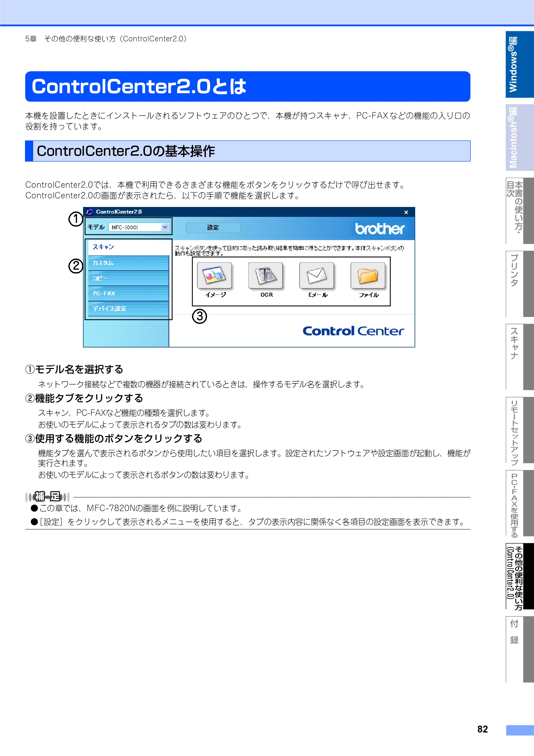Click the heading ControlCenter2.0とは
The image size is (534, 756).
click(x=139, y=87)
